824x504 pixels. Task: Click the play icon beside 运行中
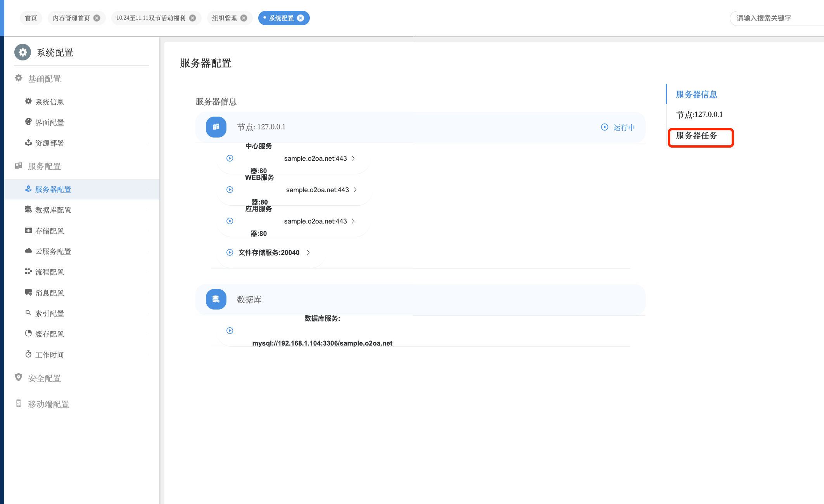tap(604, 127)
